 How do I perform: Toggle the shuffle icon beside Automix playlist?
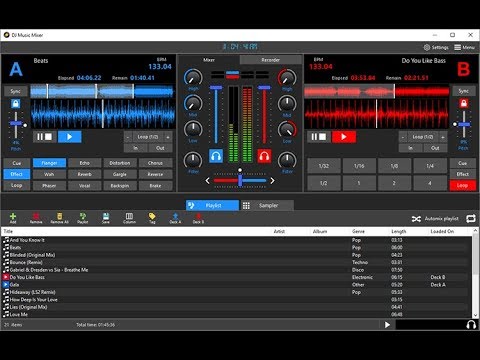click(x=416, y=219)
